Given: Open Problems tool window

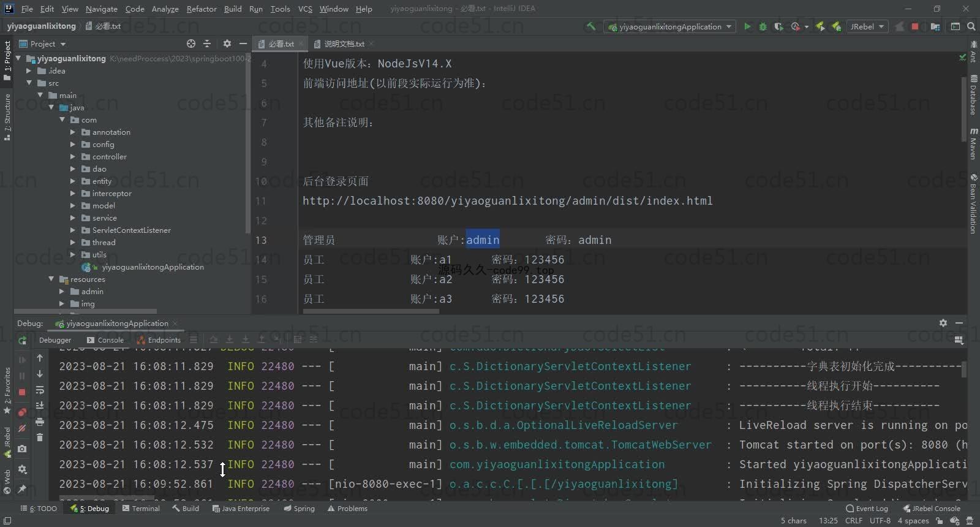Looking at the screenshot, I should pos(347,509).
